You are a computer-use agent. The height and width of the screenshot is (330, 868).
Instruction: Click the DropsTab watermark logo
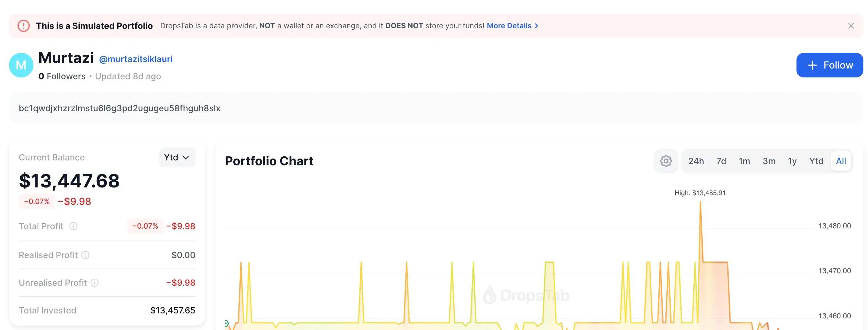pyautogui.click(x=489, y=295)
